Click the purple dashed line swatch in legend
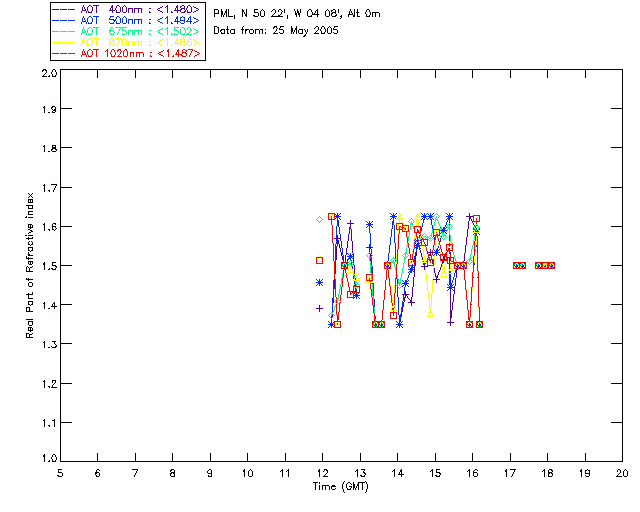Image resolution: width=640 pixels, height=512 pixels. (x=64, y=9)
